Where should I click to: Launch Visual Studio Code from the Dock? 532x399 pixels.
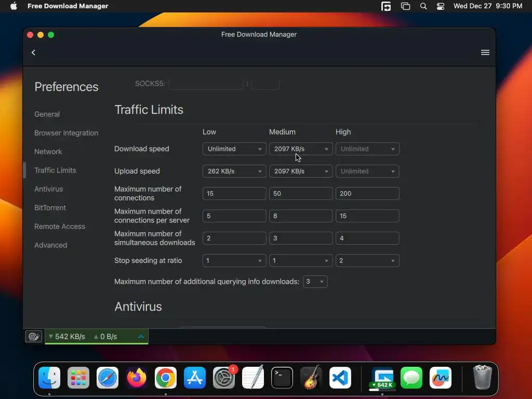(x=340, y=378)
